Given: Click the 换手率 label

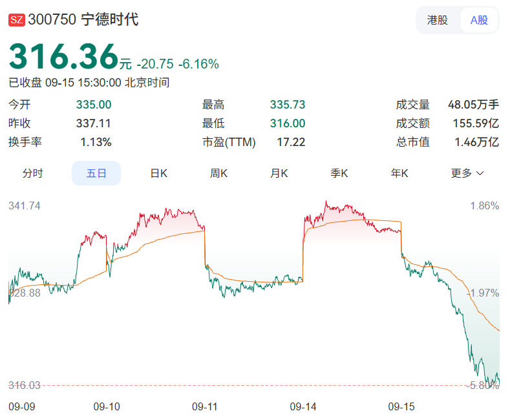Looking at the screenshot, I should click(x=25, y=142).
